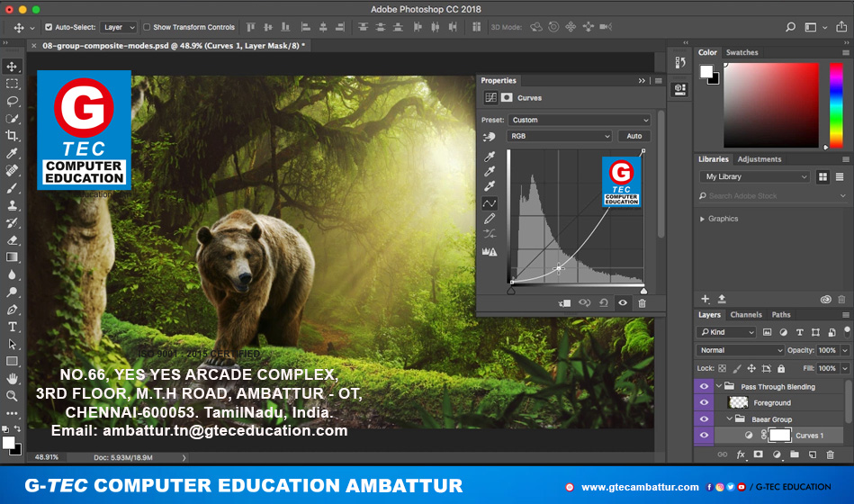The image size is (854, 504).
Task: Switch to the Channels tab
Action: pyautogui.click(x=745, y=315)
